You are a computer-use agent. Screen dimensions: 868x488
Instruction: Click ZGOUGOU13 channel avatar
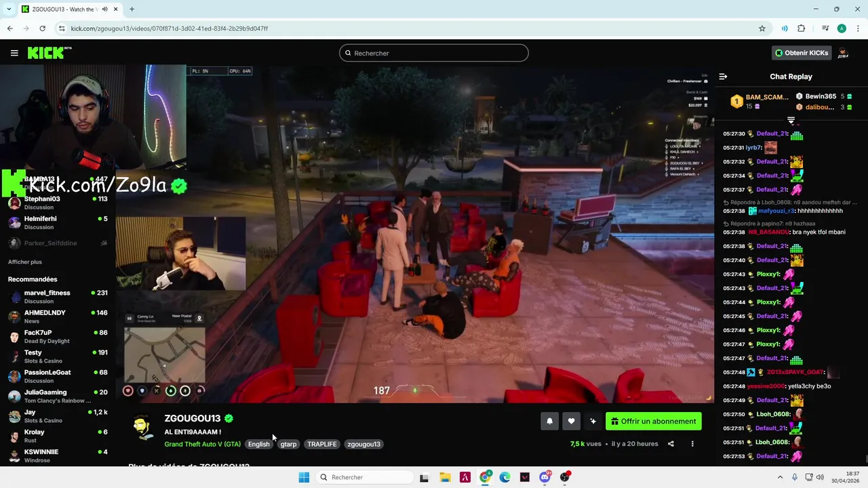pos(142,428)
